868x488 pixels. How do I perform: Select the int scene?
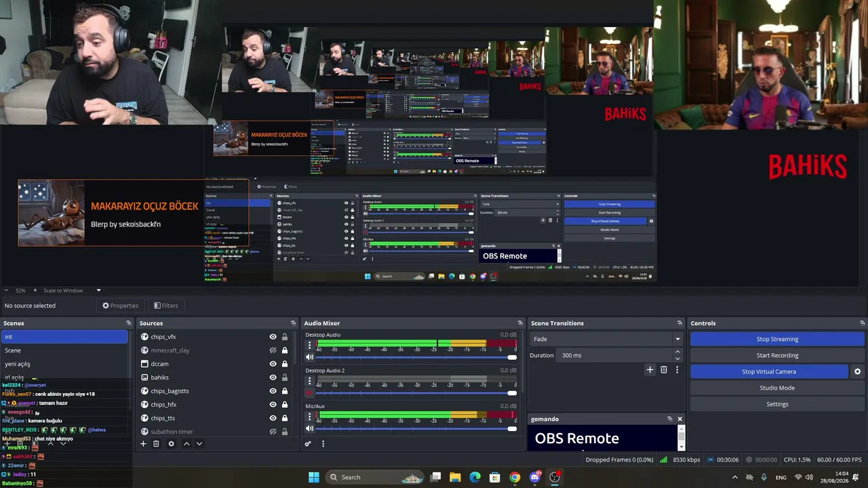(x=64, y=337)
